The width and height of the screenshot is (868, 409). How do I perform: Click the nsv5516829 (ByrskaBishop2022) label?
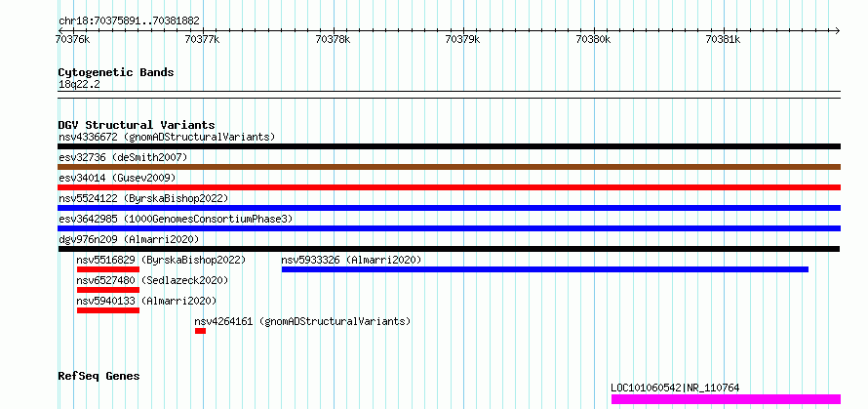tap(161, 260)
